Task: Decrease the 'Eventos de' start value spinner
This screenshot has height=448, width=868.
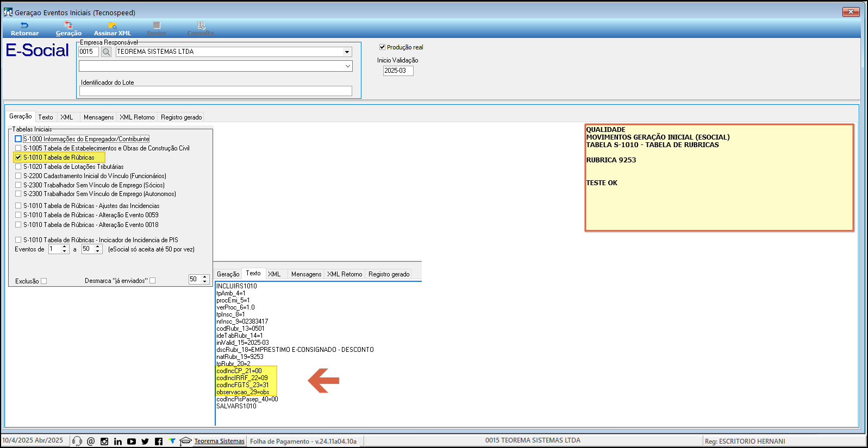Action: tap(65, 251)
